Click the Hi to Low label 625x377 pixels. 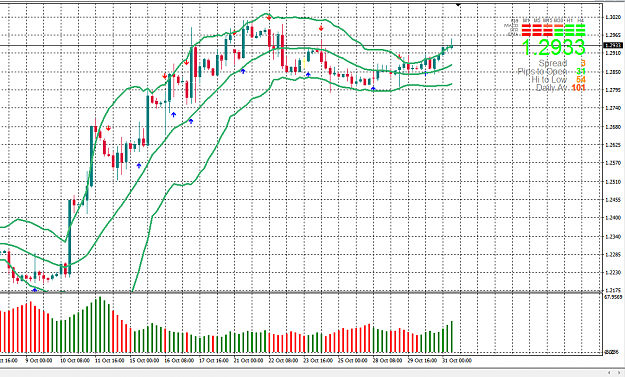pyautogui.click(x=548, y=80)
